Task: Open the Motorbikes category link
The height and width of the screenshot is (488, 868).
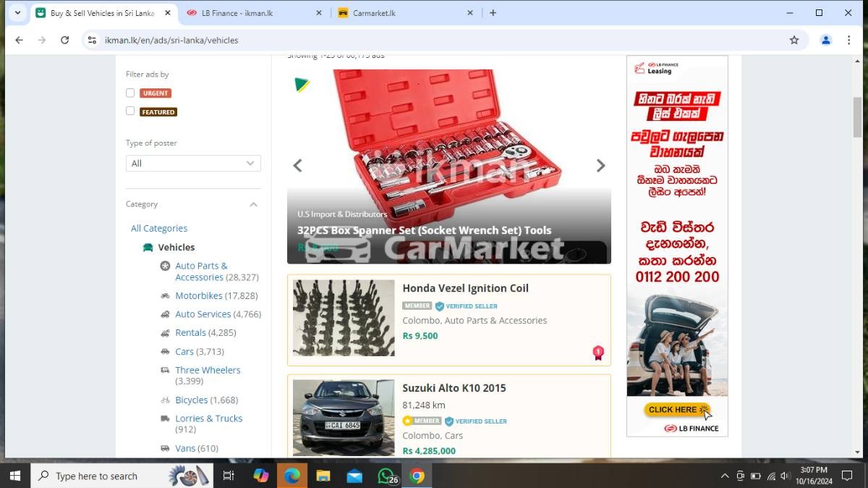Action: [x=199, y=296]
